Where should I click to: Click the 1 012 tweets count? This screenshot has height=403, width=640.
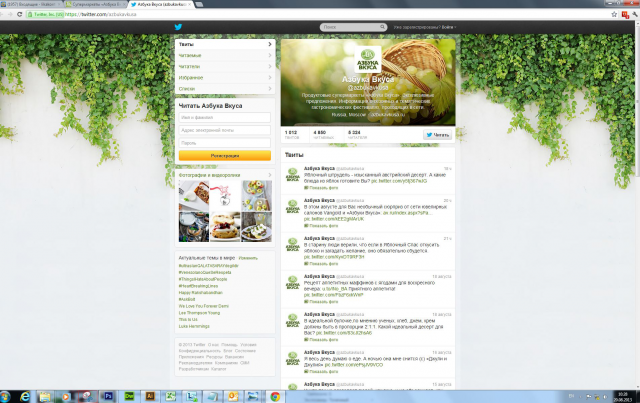pyautogui.click(x=291, y=135)
